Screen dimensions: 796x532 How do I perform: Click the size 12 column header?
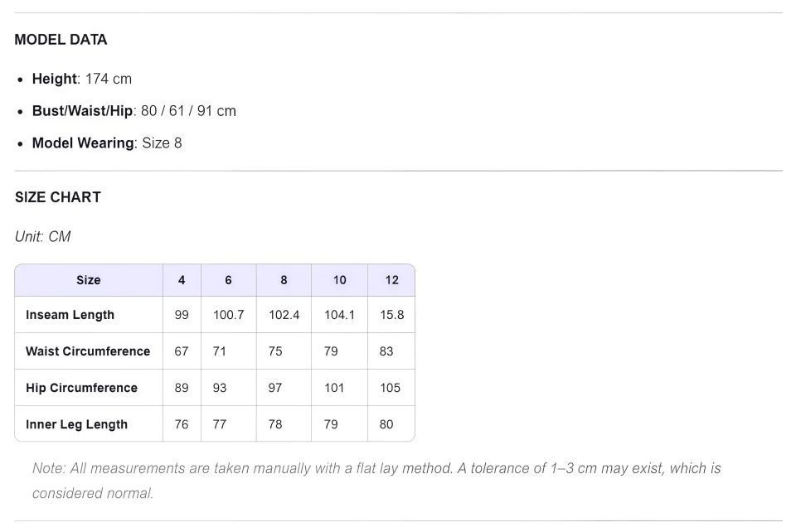click(391, 280)
